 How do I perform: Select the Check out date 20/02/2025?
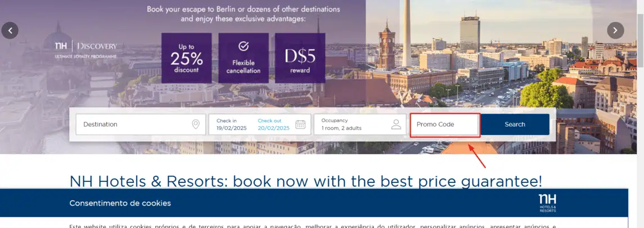[273, 124]
